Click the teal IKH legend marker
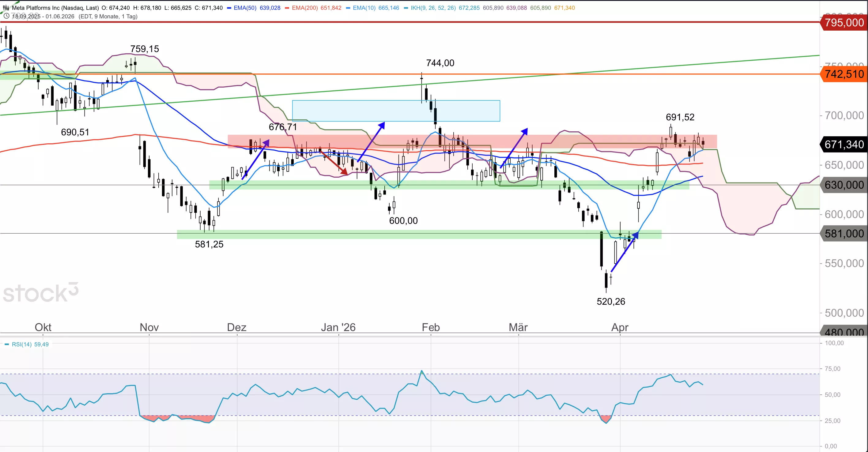 tap(406, 8)
